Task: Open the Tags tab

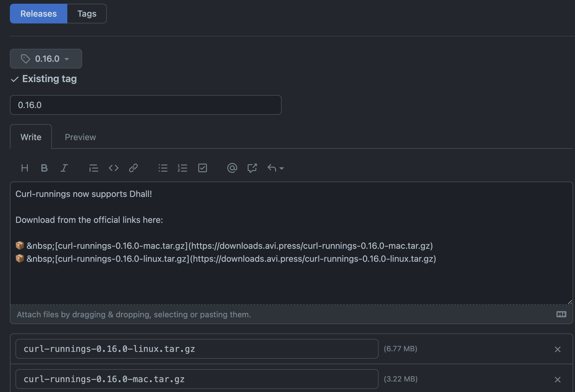Action: click(x=87, y=14)
